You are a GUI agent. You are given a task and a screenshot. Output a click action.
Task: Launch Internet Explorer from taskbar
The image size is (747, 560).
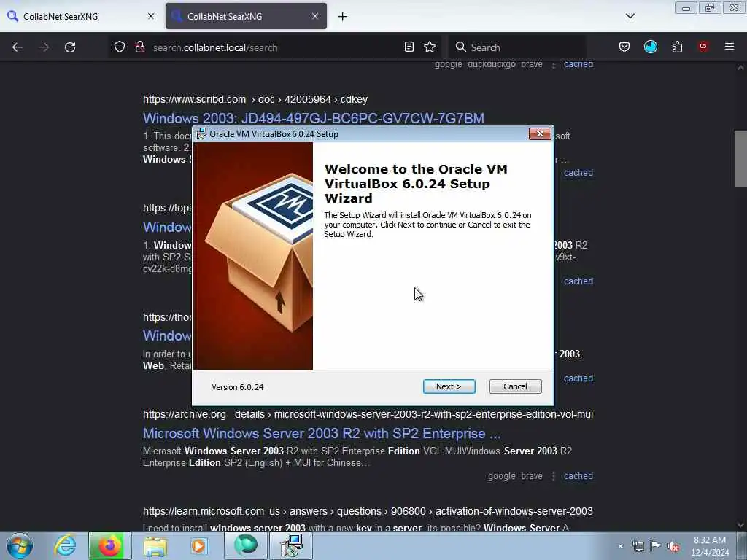65,545
